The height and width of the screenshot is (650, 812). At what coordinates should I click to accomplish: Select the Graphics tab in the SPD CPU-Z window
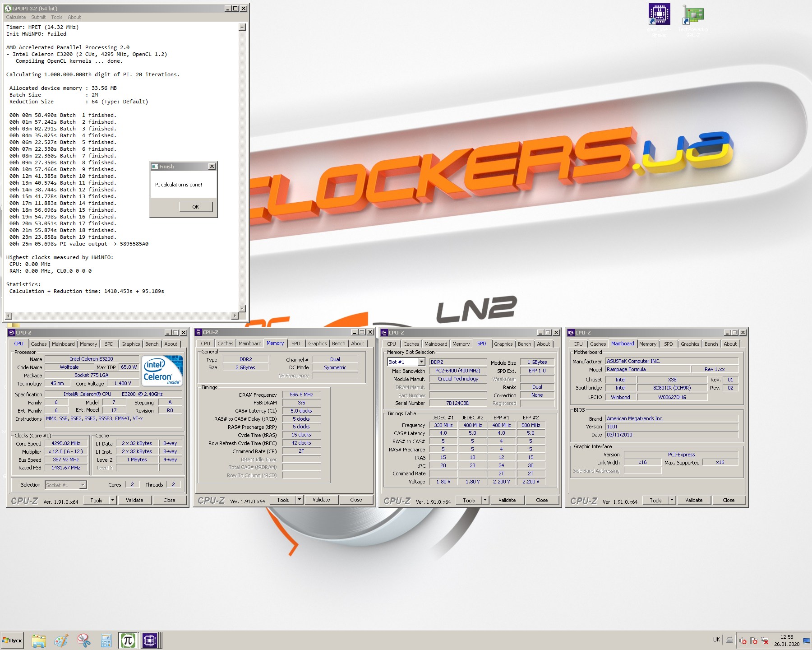coord(503,344)
